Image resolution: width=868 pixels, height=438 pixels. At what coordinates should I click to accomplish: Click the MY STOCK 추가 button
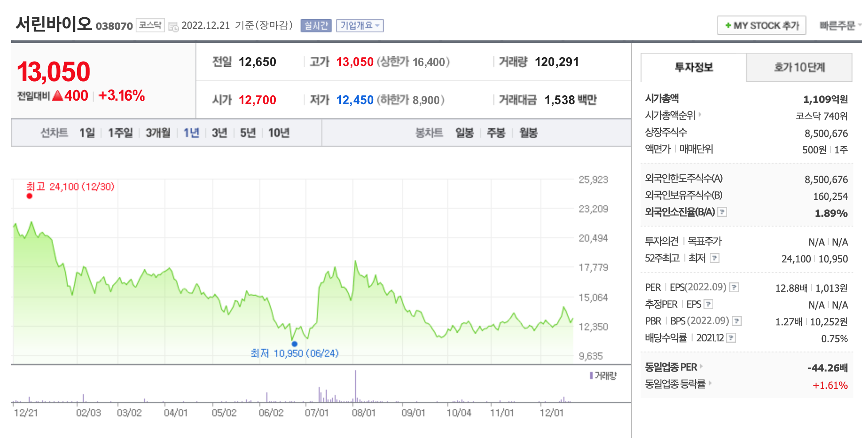[762, 25]
